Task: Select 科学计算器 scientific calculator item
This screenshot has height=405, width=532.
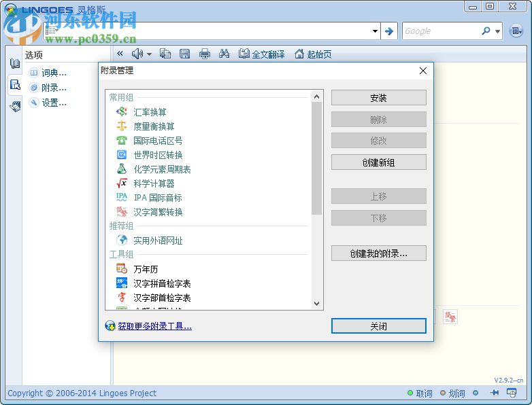Action: pyautogui.click(x=154, y=183)
